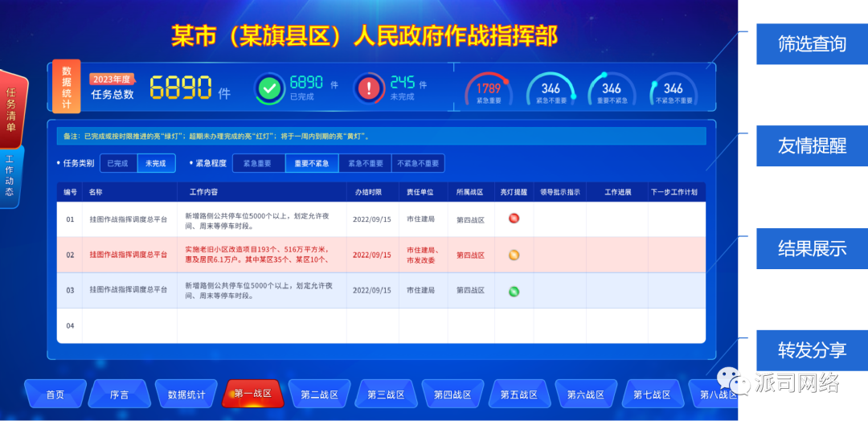The image size is (868, 421).
Task: Click row number 04 cell
Action: pyautogui.click(x=70, y=326)
